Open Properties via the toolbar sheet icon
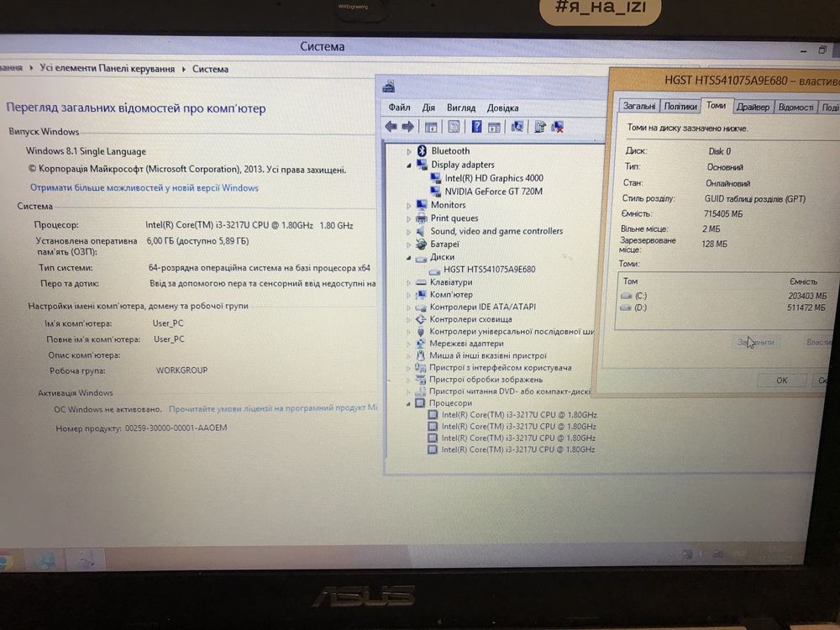The image size is (840, 630). click(454, 127)
